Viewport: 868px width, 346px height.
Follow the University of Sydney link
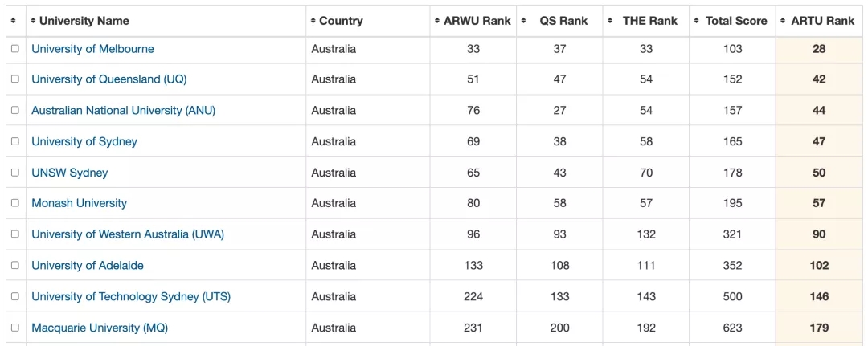[84, 141]
